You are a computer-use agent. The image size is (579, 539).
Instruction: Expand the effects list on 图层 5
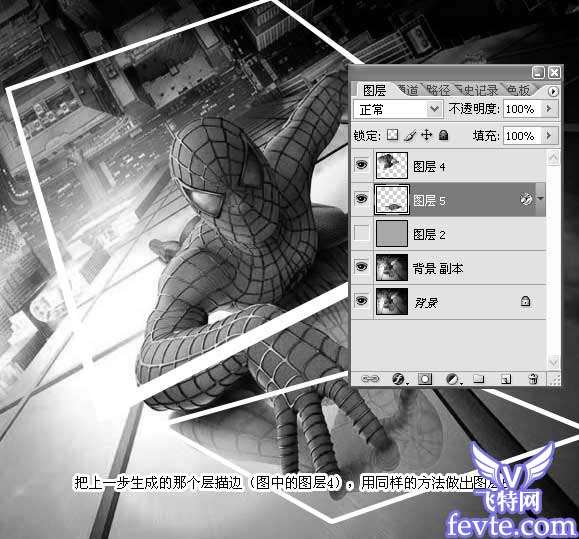tap(541, 199)
